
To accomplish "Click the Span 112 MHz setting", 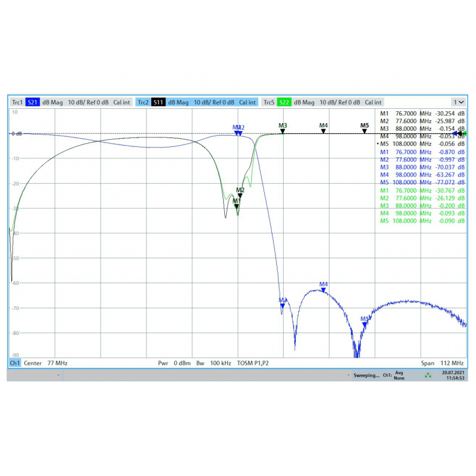I will (x=442, y=363).
